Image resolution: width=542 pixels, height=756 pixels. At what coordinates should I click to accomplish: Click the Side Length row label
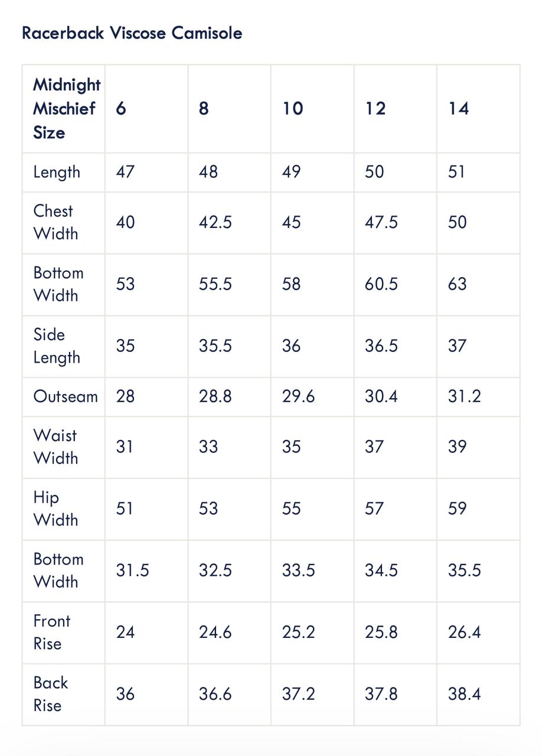click(x=56, y=346)
